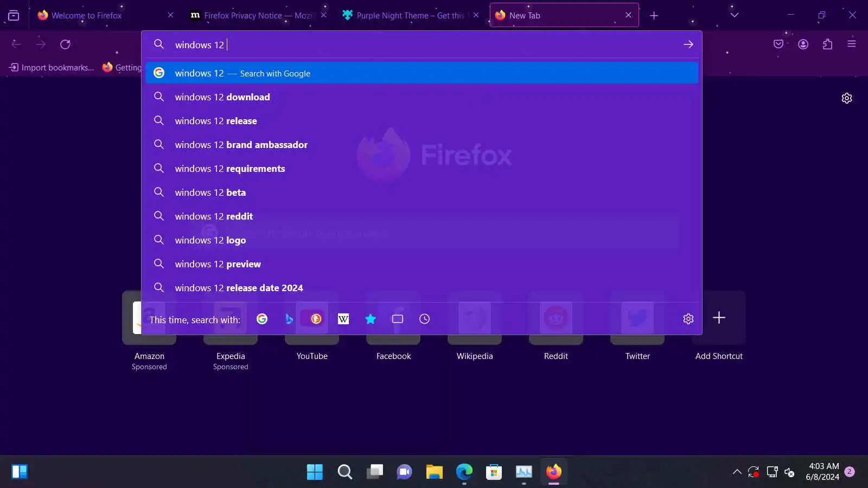
Task: Close the Welcome to Firefox tab
Action: [170, 15]
